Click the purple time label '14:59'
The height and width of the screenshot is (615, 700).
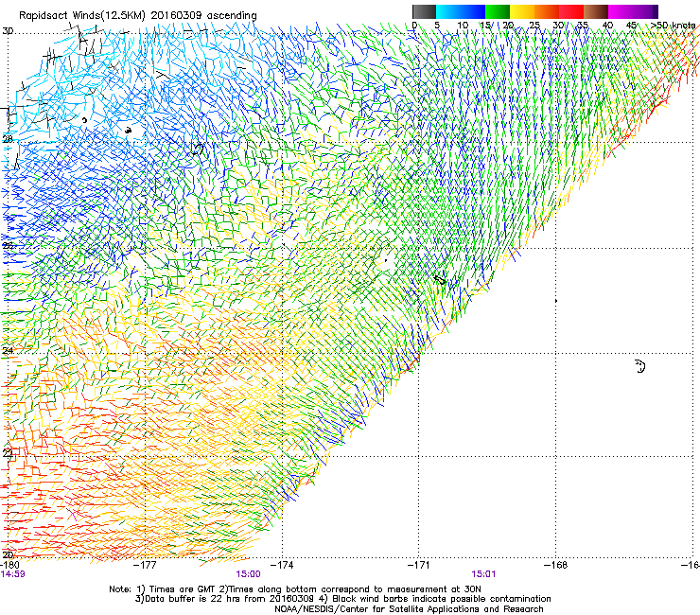(x=12, y=574)
